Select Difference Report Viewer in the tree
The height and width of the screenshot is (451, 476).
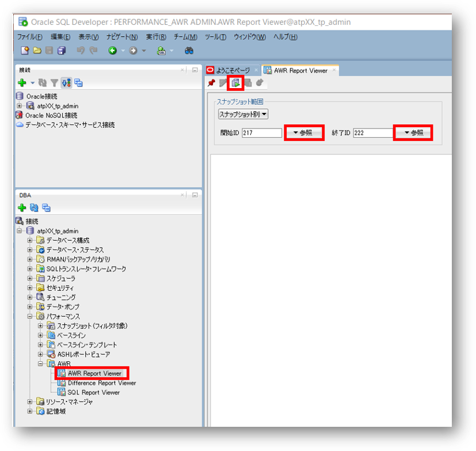point(101,383)
